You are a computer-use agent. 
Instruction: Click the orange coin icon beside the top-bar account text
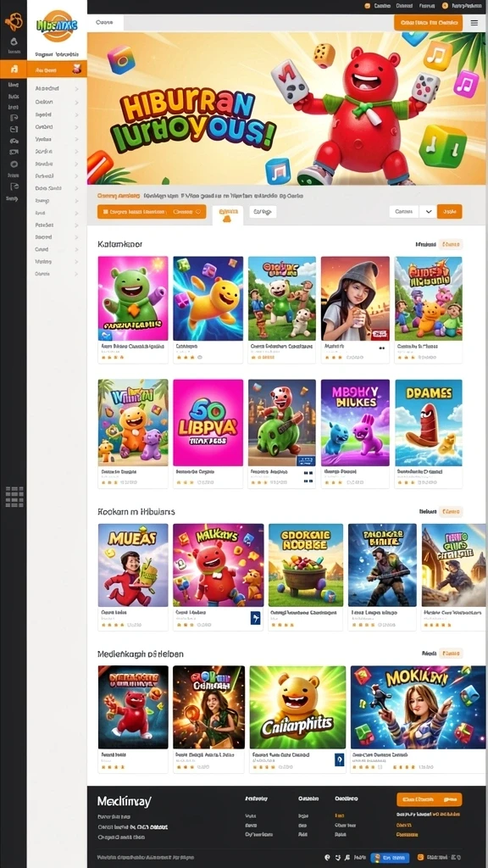(x=444, y=6)
